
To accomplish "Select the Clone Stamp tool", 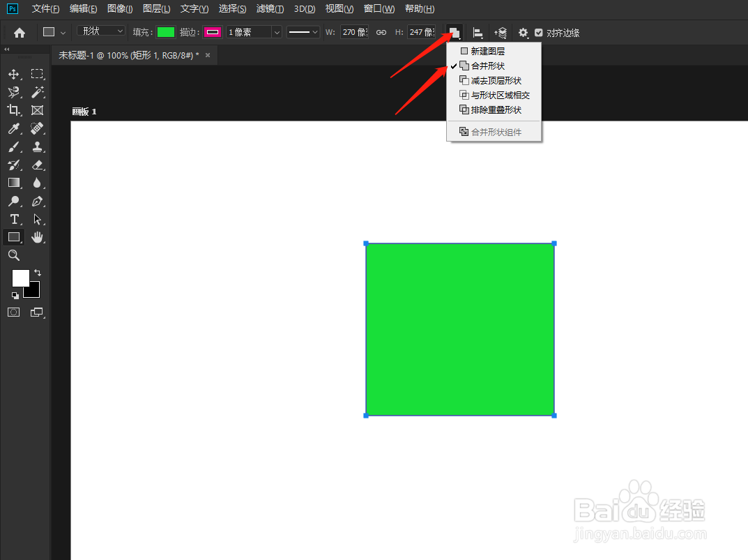I will [37, 146].
